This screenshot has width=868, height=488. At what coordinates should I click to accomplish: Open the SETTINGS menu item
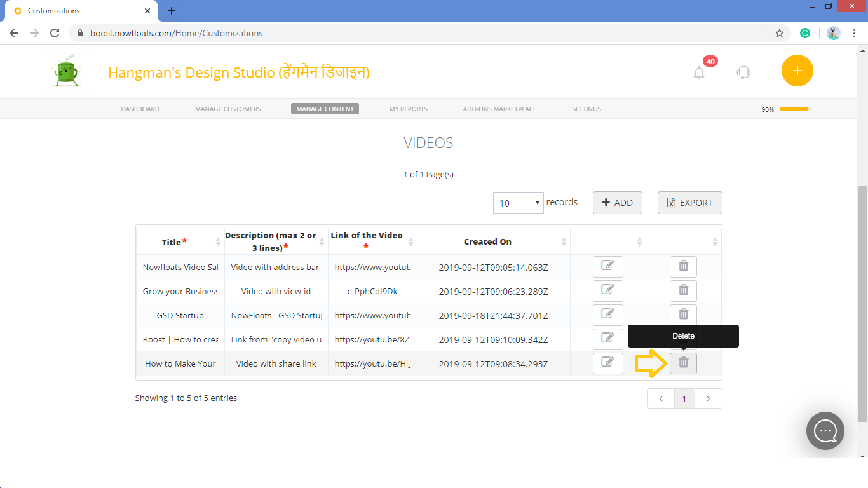pyautogui.click(x=586, y=109)
